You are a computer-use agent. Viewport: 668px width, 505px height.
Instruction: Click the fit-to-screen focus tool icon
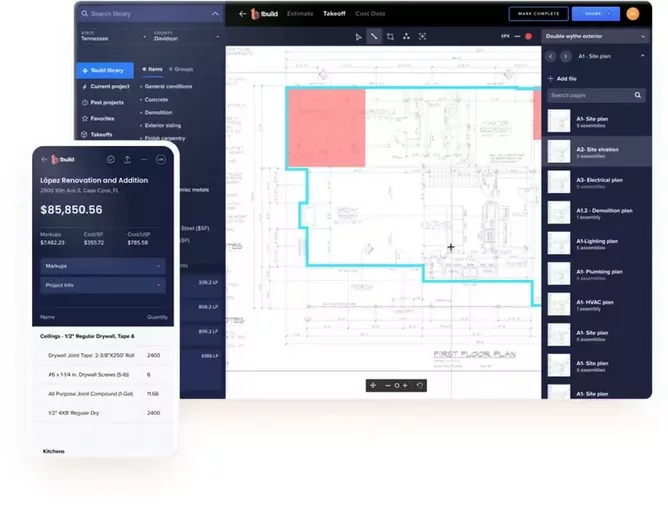tap(422, 37)
